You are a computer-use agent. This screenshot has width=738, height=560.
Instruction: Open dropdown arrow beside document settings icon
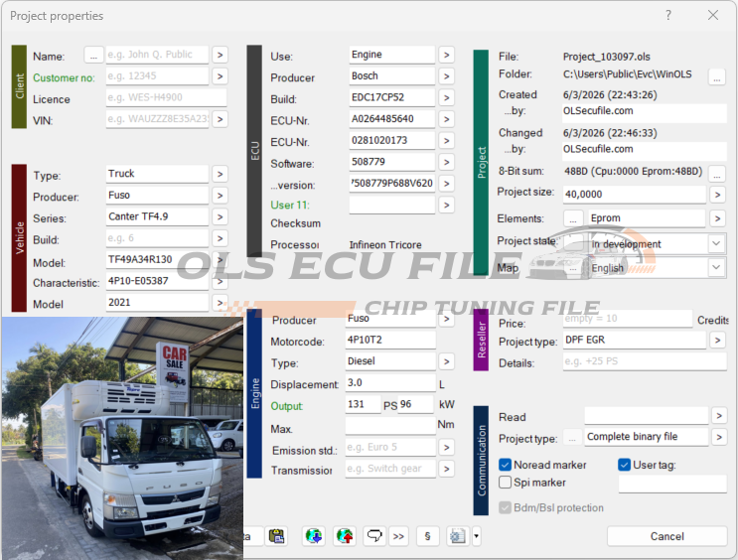476,536
